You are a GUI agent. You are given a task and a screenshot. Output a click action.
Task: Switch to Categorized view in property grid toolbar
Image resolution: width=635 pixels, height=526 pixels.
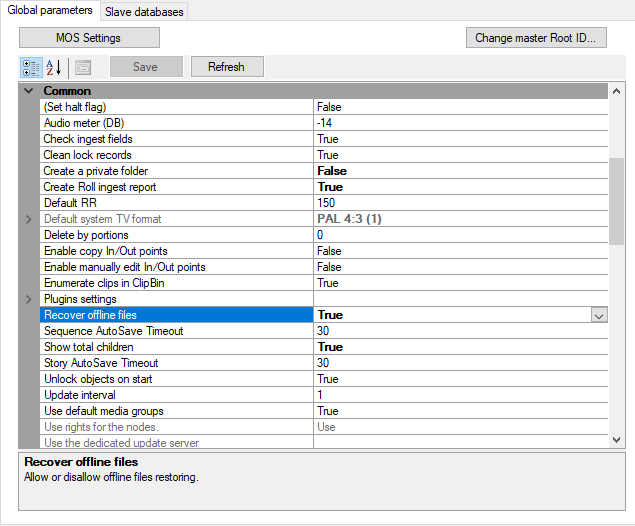31,67
